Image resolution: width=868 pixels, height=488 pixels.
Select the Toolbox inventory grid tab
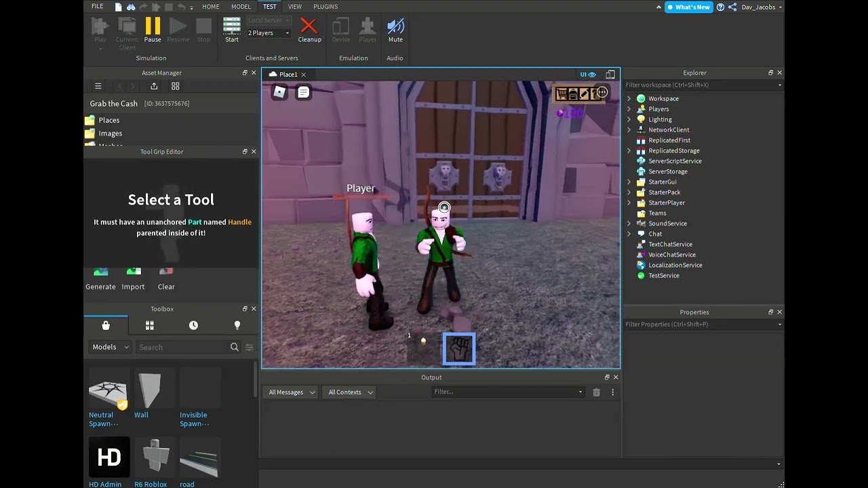pyautogui.click(x=150, y=325)
